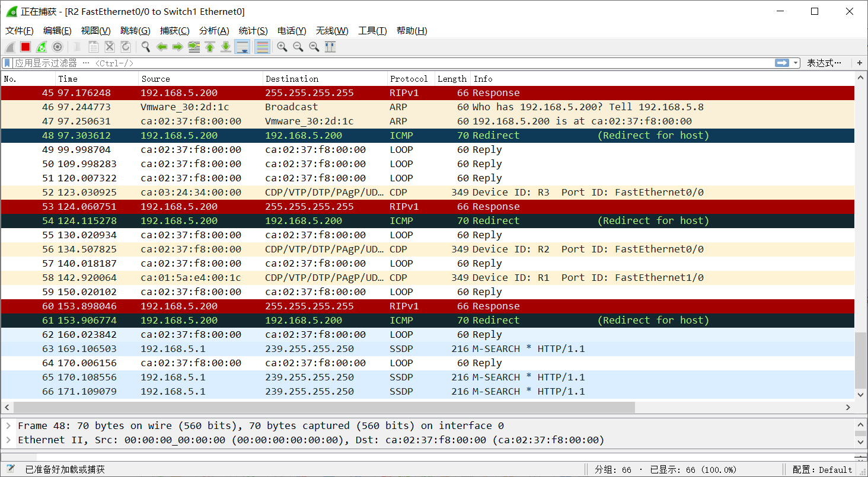This screenshot has height=477, width=868.
Task: Click status bar expert info icon
Action: (x=10, y=469)
